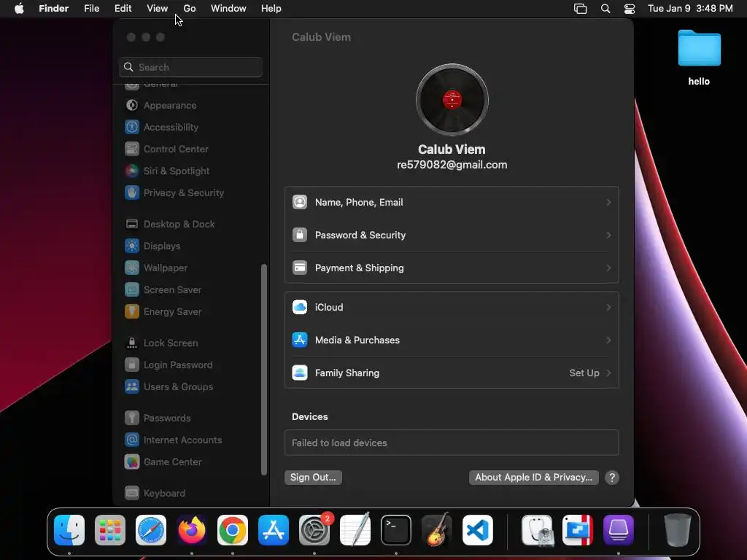Open Firefox in the Dock
Viewport: 747px width, 560px height.
click(x=192, y=531)
